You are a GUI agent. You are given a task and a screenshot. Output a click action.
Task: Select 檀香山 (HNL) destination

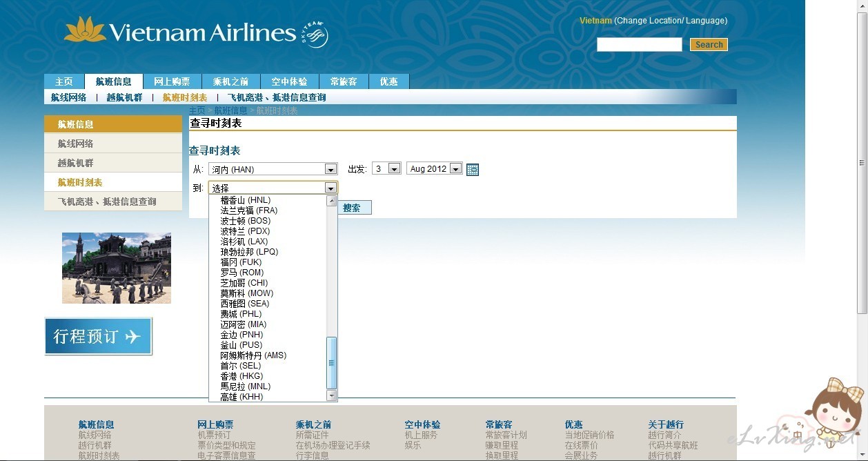pos(246,200)
